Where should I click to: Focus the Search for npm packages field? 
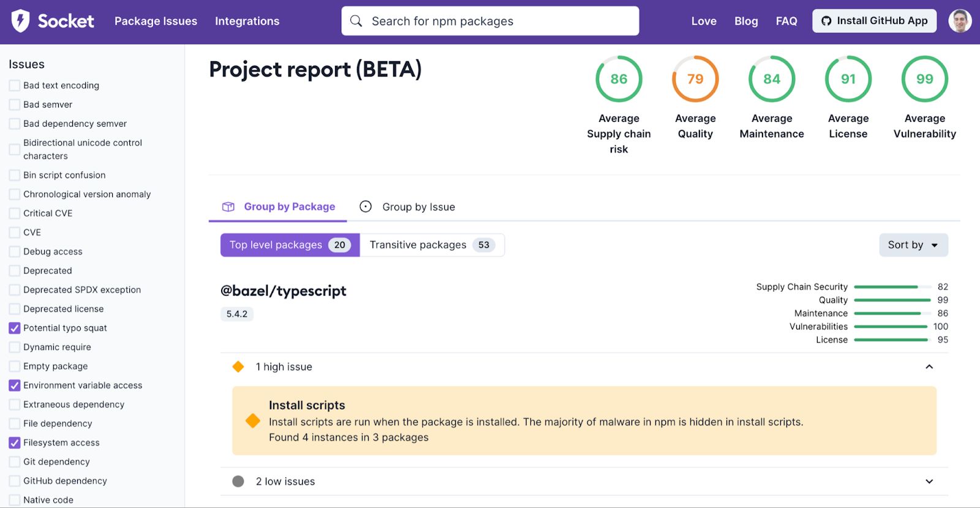490,21
